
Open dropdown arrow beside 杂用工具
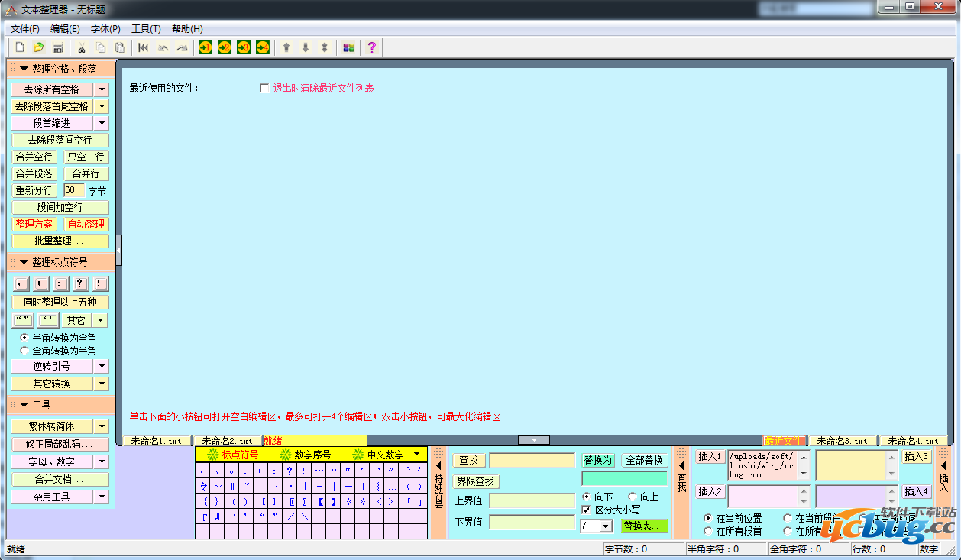102,497
